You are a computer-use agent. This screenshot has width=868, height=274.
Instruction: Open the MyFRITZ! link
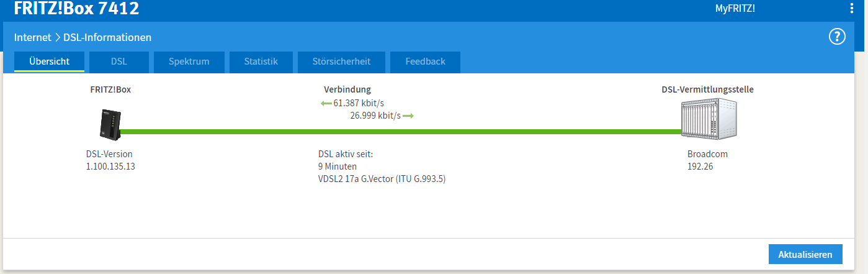[x=735, y=8]
